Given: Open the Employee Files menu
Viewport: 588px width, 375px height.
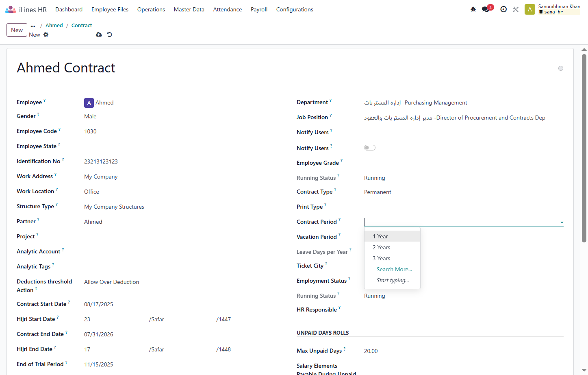Looking at the screenshot, I should click(110, 9).
